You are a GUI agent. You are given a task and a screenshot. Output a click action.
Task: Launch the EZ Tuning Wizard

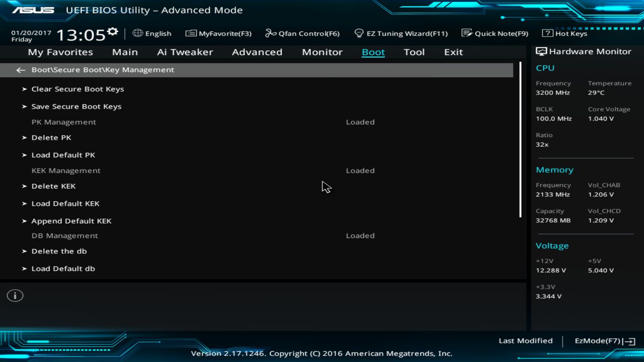401,33
